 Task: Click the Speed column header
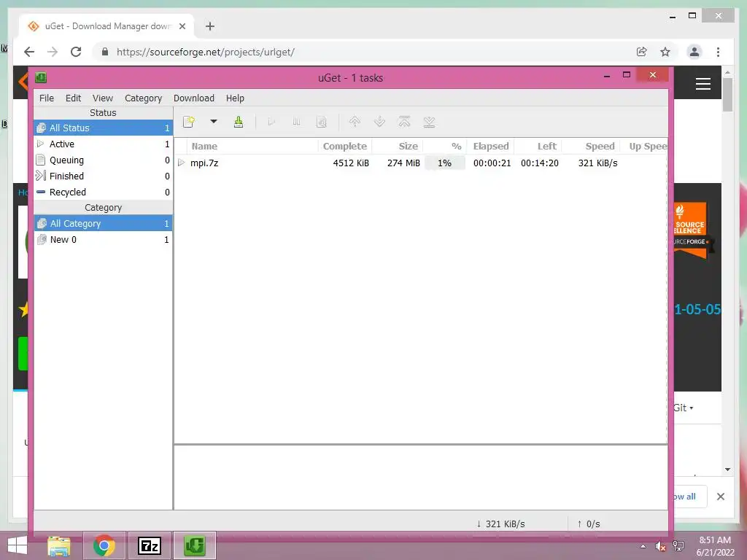coord(591,146)
